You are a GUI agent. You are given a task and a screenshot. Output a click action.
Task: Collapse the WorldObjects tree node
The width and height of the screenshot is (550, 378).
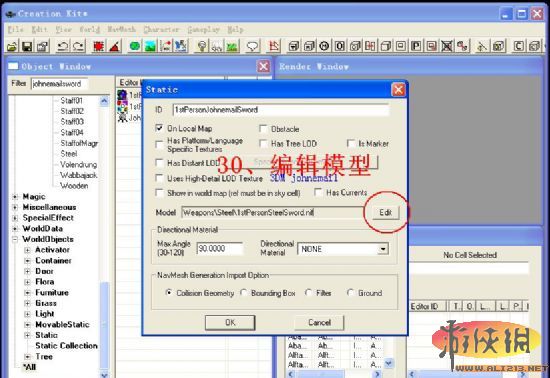pos(15,239)
